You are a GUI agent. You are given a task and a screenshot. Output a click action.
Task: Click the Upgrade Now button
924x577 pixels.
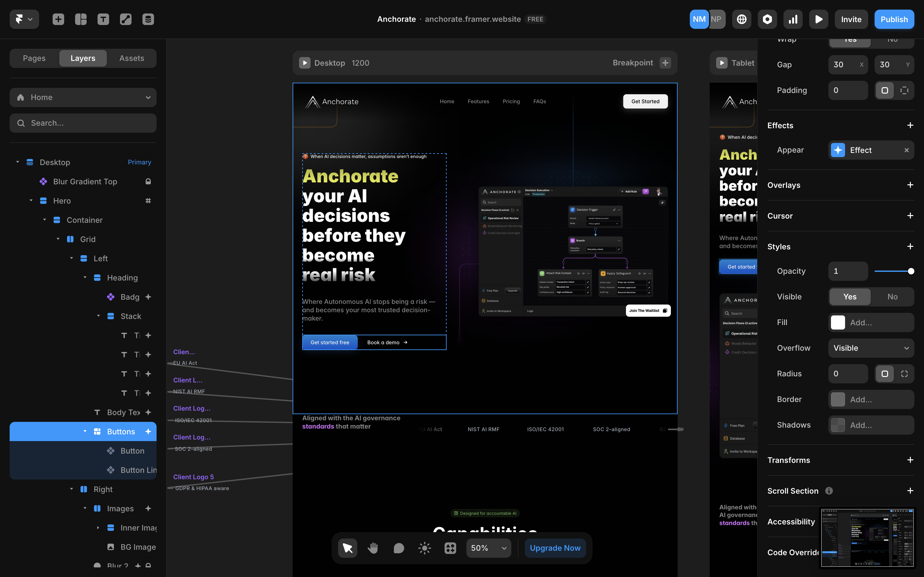point(555,548)
